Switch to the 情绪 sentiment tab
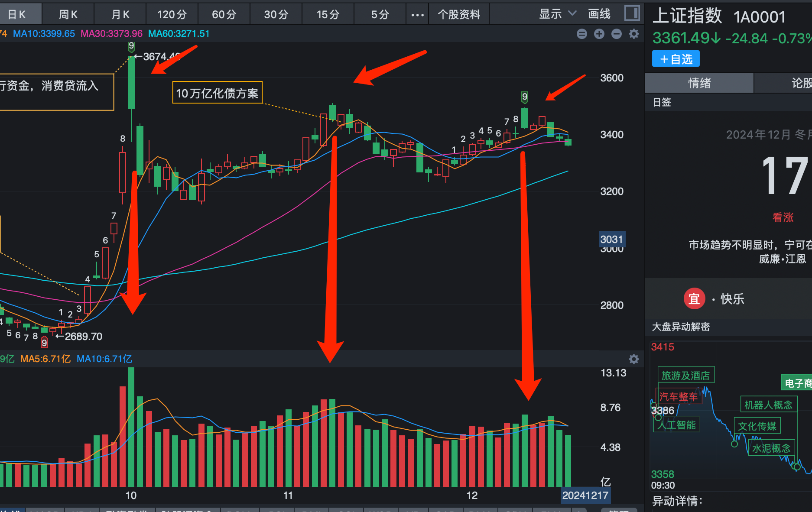This screenshot has width=812, height=512. (699, 83)
